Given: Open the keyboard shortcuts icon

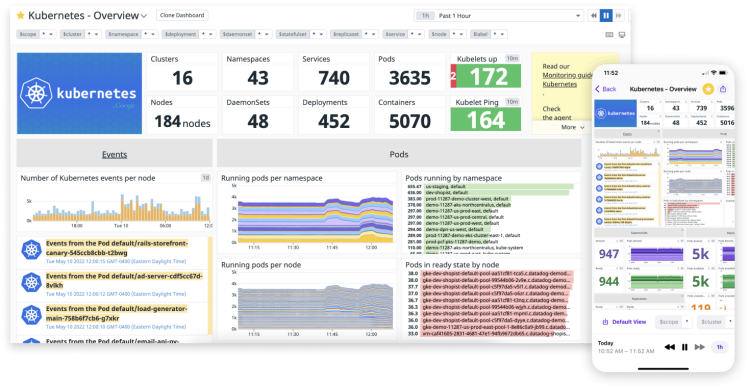Looking at the screenshot, I should tap(609, 34).
